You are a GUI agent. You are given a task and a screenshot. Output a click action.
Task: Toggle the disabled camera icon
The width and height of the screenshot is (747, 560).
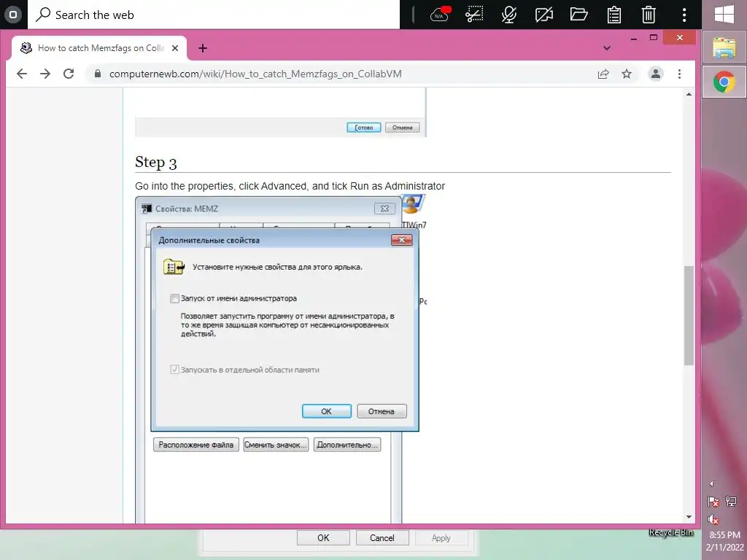tap(543, 15)
